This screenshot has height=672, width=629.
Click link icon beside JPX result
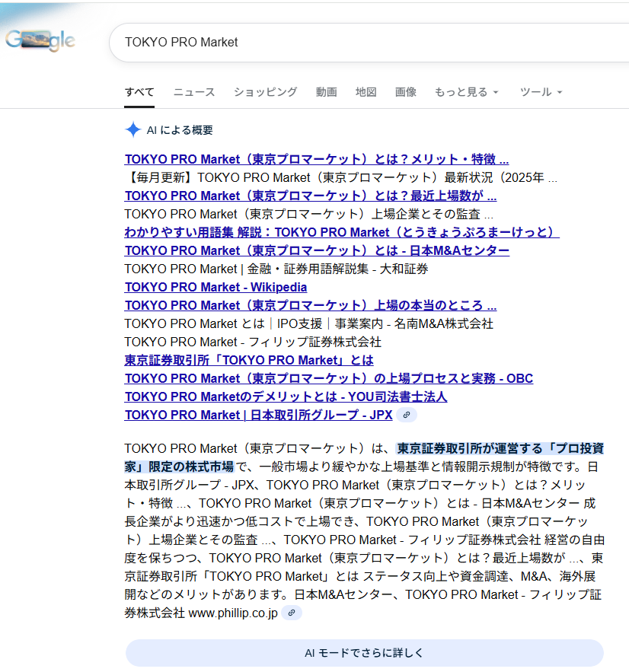pyautogui.click(x=407, y=415)
